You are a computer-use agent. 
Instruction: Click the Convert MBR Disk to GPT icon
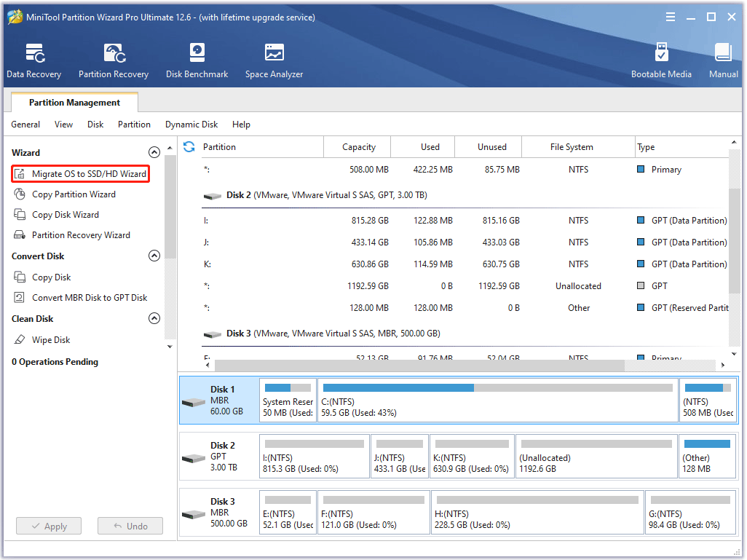point(20,297)
